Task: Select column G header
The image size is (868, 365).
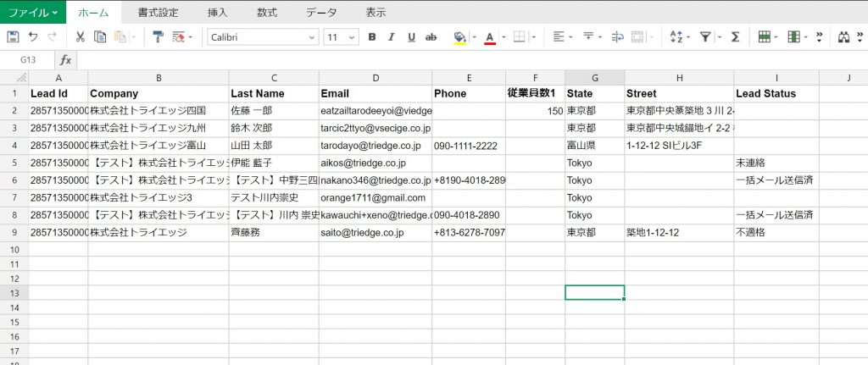Action: click(594, 77)
